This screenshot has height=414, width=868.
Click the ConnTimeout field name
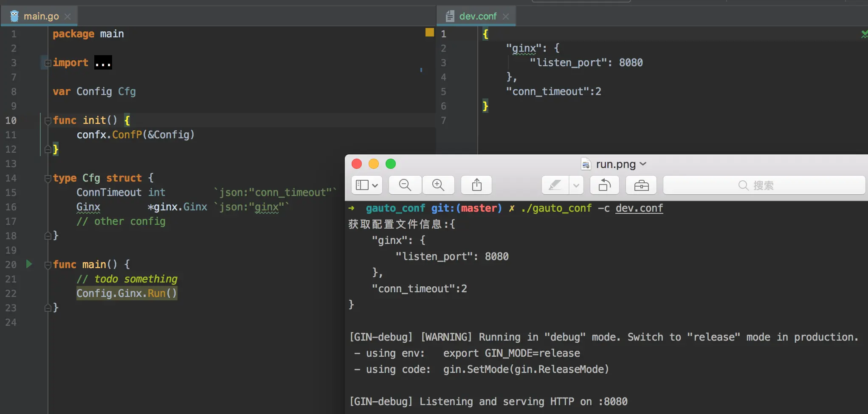tap(109, 193)
